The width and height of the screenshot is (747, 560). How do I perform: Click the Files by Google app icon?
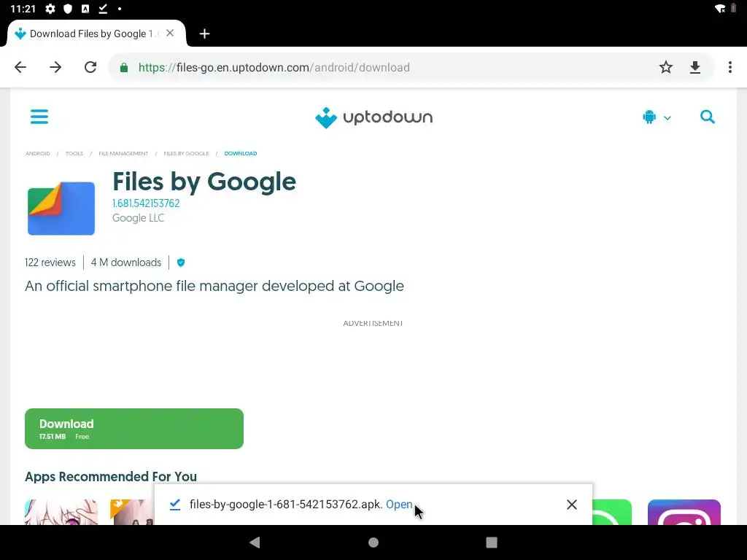[61, 208]
